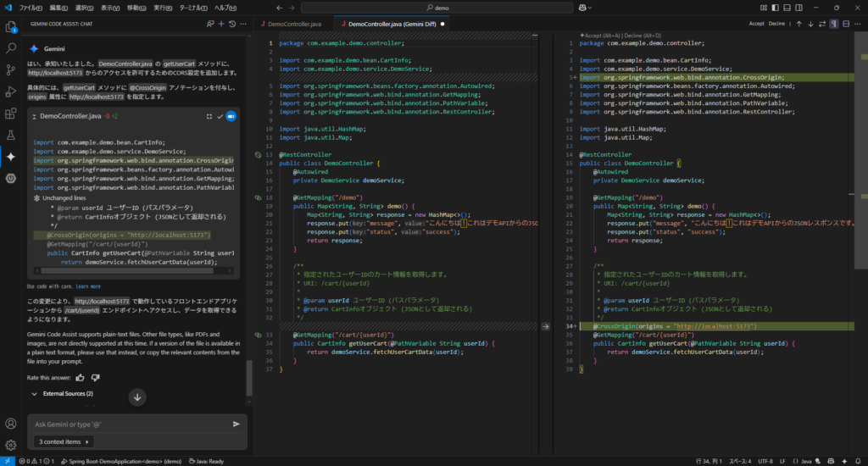Click the blue diff toggle on code block
Image resolution: width=868 pixels, height=466 pixels.
point(231,117)
